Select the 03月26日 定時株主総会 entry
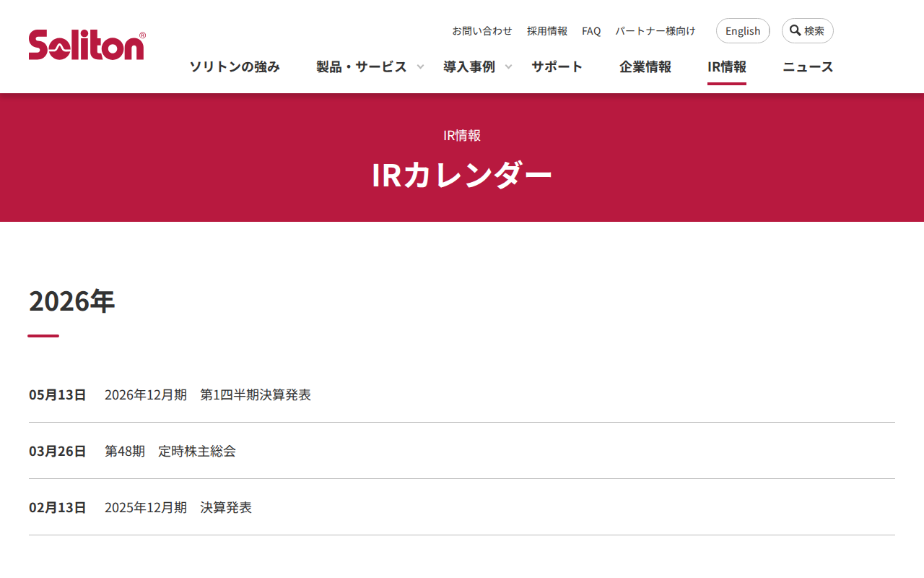Screen dimensions: 924x578 462,451
